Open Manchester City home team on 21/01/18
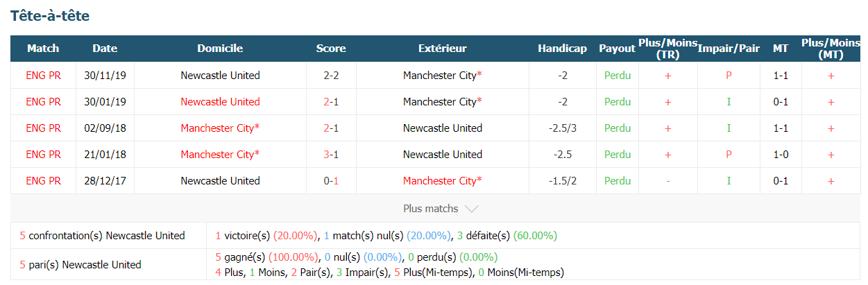 220,155
